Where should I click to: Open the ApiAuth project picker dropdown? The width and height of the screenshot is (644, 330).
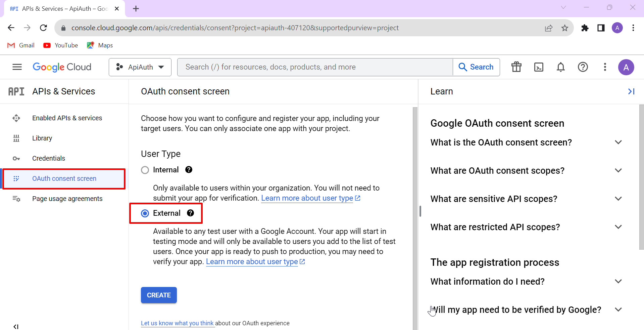[140, 67]
